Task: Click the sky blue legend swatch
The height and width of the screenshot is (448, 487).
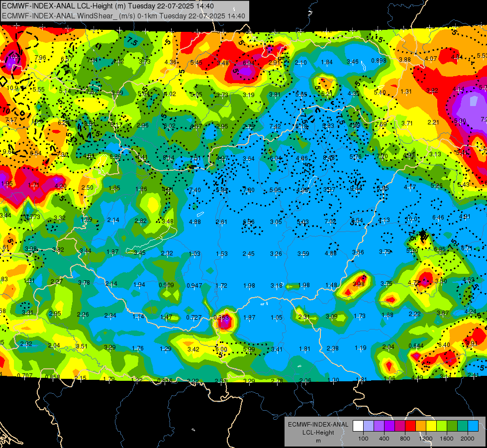Action: click(474, 426)
